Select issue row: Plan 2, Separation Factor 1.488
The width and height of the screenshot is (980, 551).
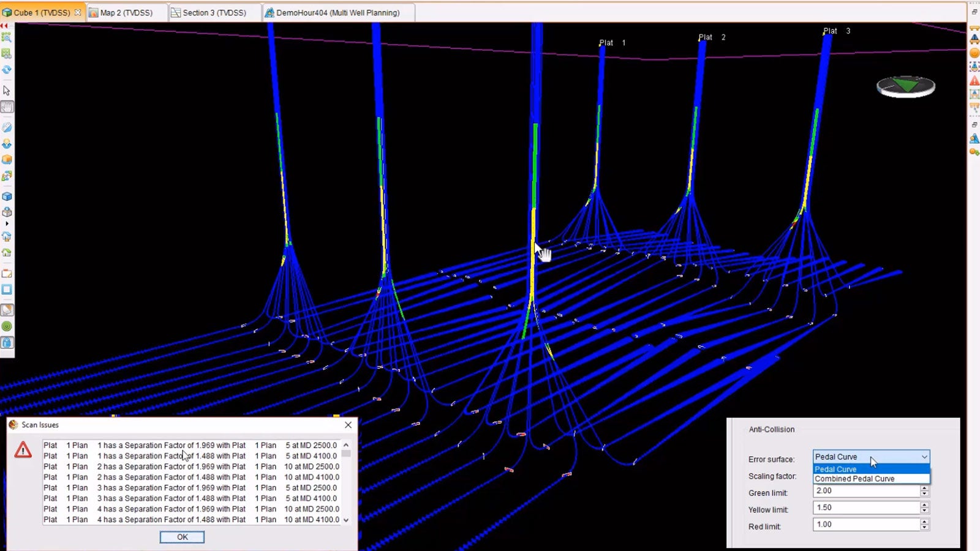click(190, 477)
